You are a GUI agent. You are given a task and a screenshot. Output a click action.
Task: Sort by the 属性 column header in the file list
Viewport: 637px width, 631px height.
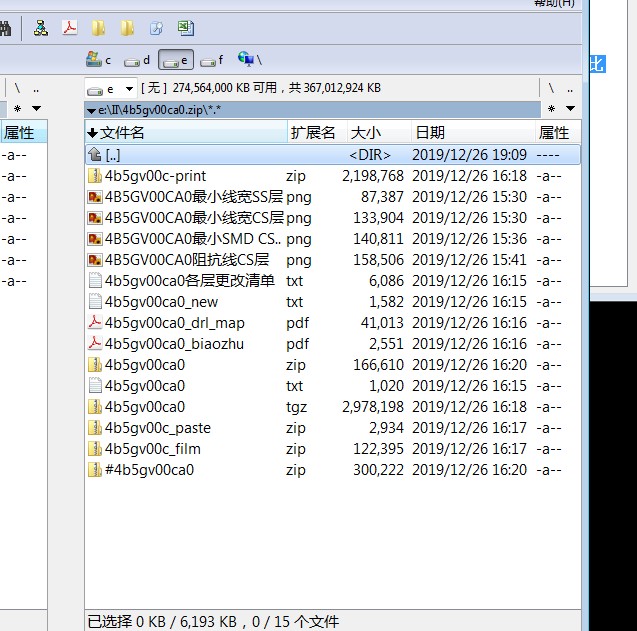tap(557, 132)
